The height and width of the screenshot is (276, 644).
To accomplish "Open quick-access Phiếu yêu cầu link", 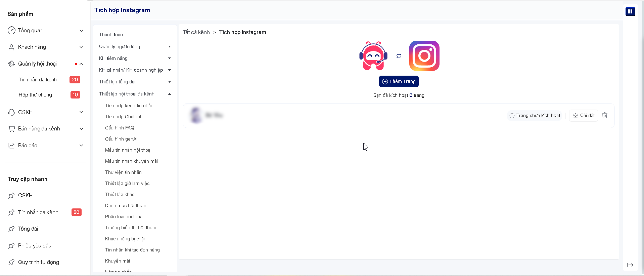I will click(35, 246).
